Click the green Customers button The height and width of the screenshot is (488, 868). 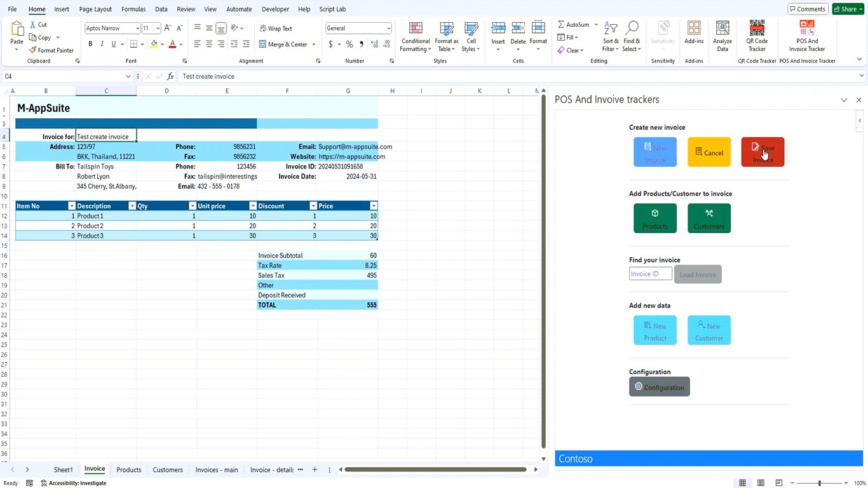click(709, 219)
